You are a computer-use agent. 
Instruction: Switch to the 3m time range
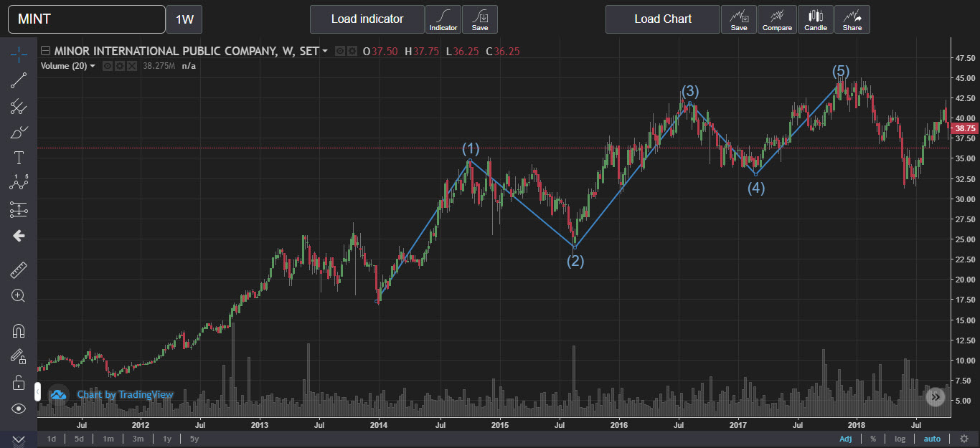pyautogui.click(x=138, y=439)
